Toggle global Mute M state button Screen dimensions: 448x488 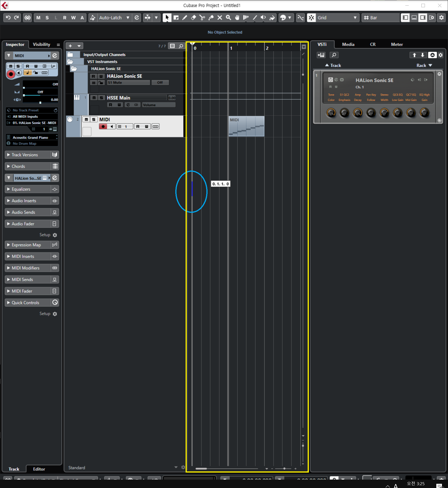click(x=39, y=18)
